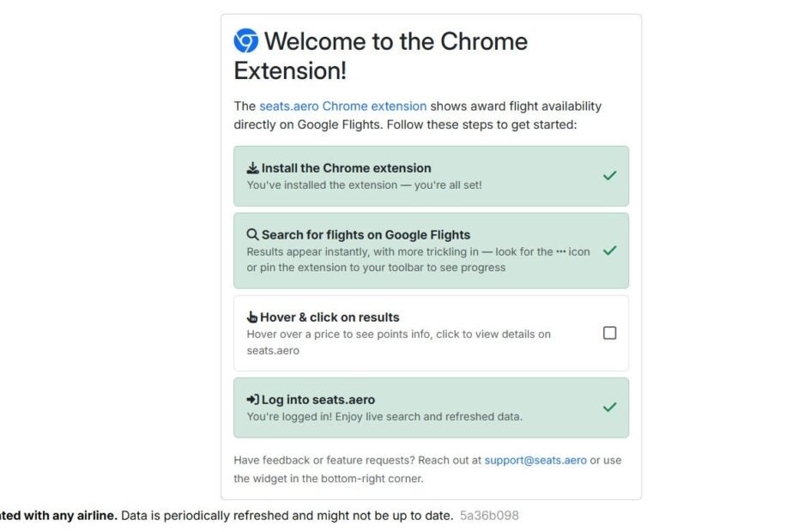Open the seats.aero Chrome extension link
The height and width of the screenshot is (532, 798).
coord(343,106)
